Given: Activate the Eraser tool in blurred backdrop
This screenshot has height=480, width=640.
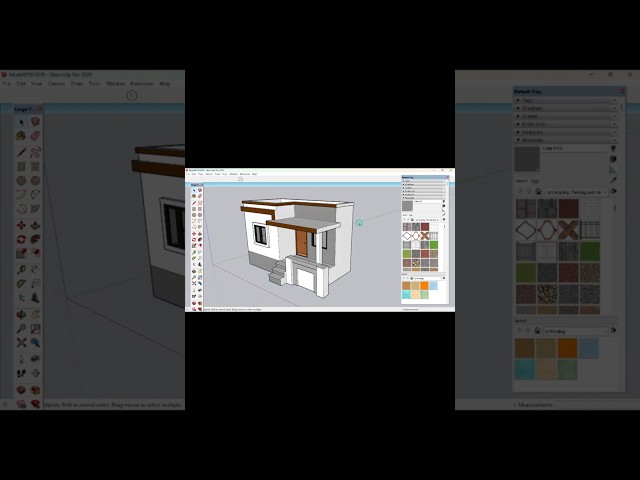Looking at the screenshot, I should click(x=36, y=136).
